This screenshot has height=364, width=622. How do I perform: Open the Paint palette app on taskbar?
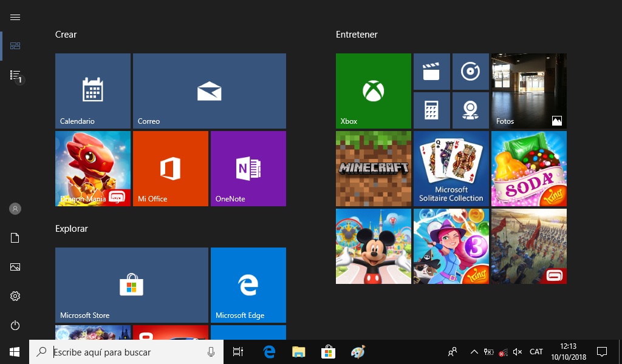358,352
